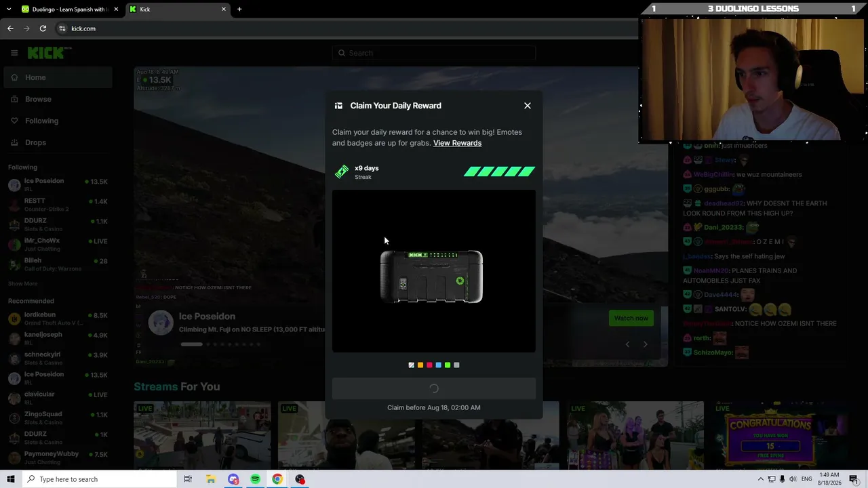Click the Kick reward crate image
868x488 pixels.
431,277
